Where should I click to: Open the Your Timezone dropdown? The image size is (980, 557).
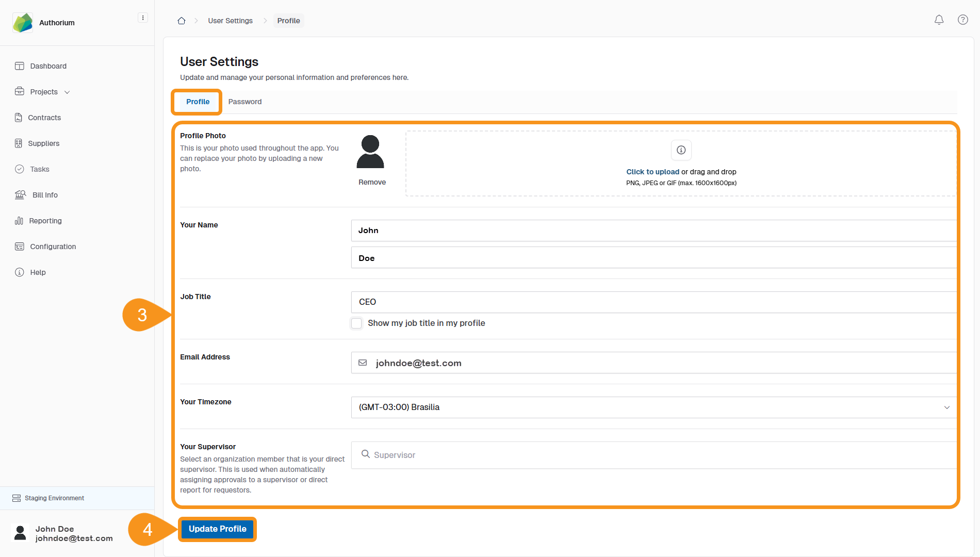[x=653, y=407]
